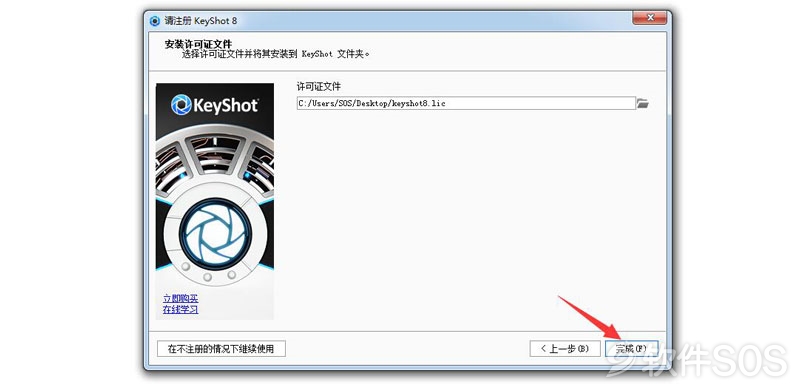Viewport: 800px width, 386px height.
Task: Finish setup with 完成(F) button
Action: coord(632,349)
